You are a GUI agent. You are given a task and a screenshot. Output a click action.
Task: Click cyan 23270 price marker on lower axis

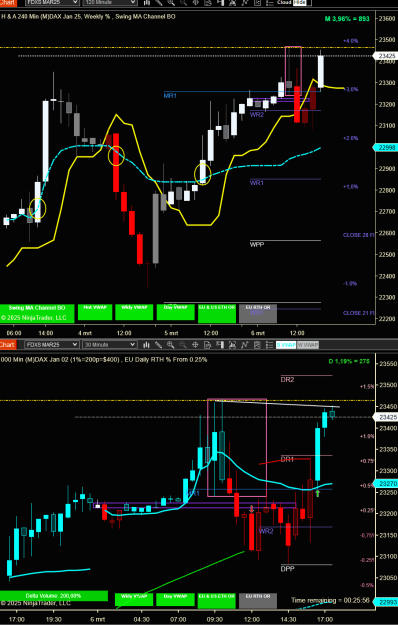386,483
